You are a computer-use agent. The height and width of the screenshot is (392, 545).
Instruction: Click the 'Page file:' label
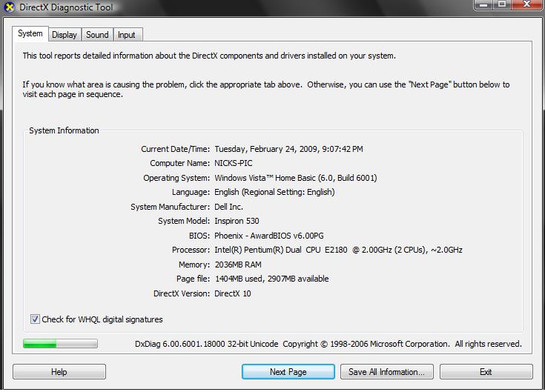point(194,279)
